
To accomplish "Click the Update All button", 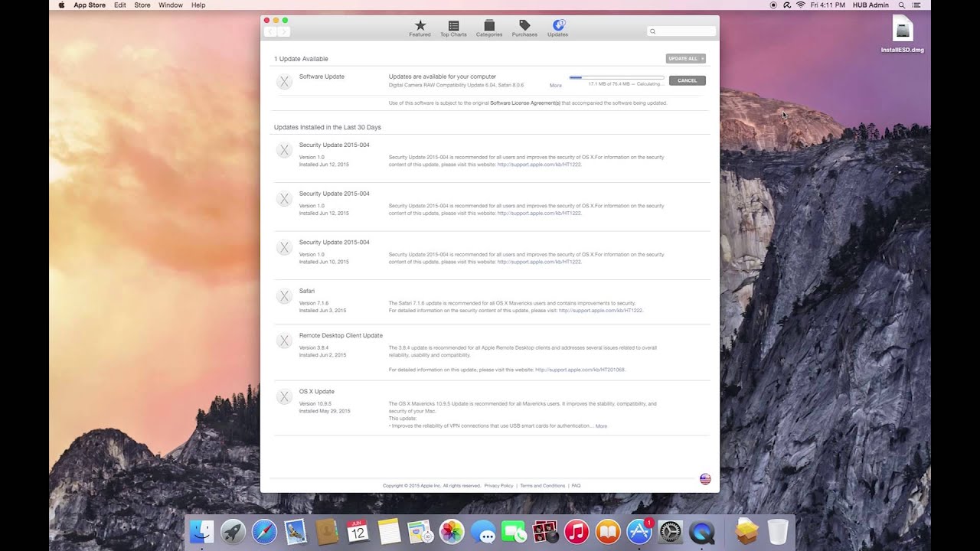I will point(685,58).
